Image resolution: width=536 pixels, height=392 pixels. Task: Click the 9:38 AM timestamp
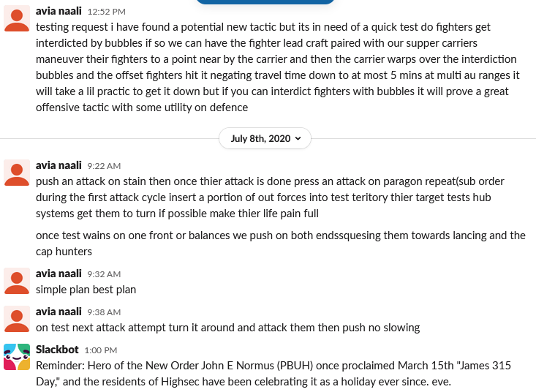click(x=104, y=312)
